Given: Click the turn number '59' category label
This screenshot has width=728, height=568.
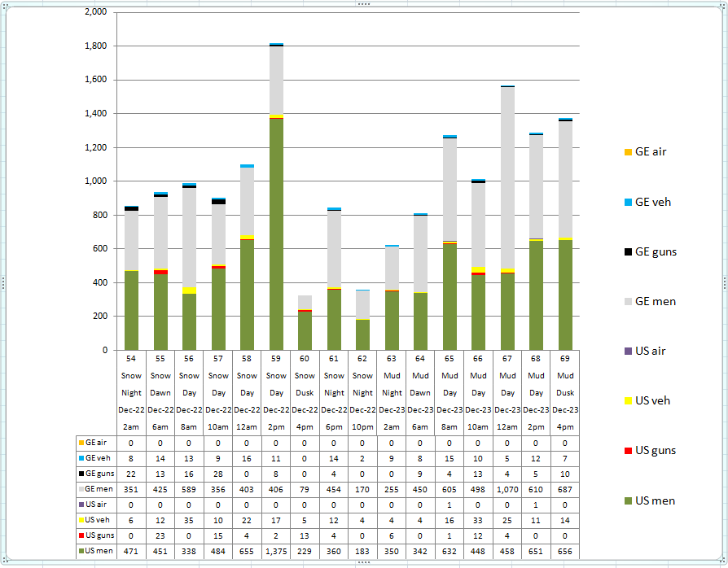Looking at the screenshot, I should (276, 359).
